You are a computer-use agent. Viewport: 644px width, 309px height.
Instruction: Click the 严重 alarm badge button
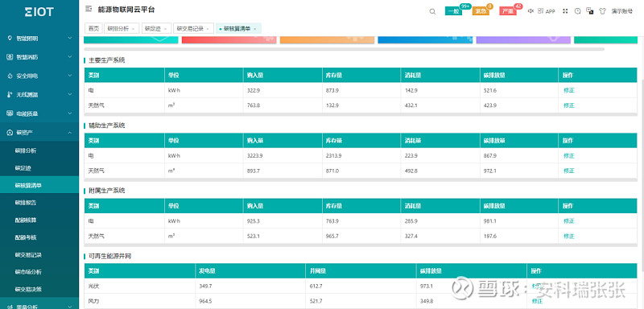[x=508, y=11]
